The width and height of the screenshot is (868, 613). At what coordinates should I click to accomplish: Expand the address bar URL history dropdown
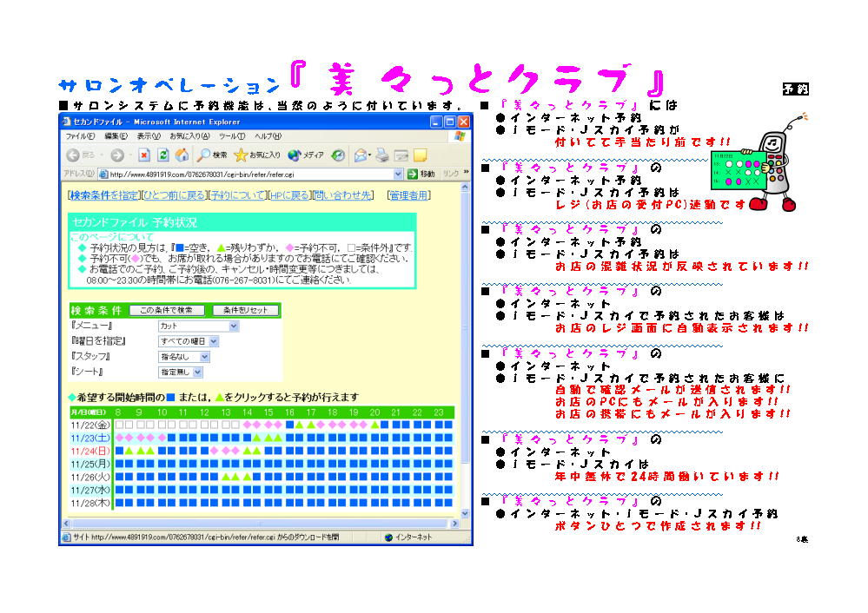[397, 175]
